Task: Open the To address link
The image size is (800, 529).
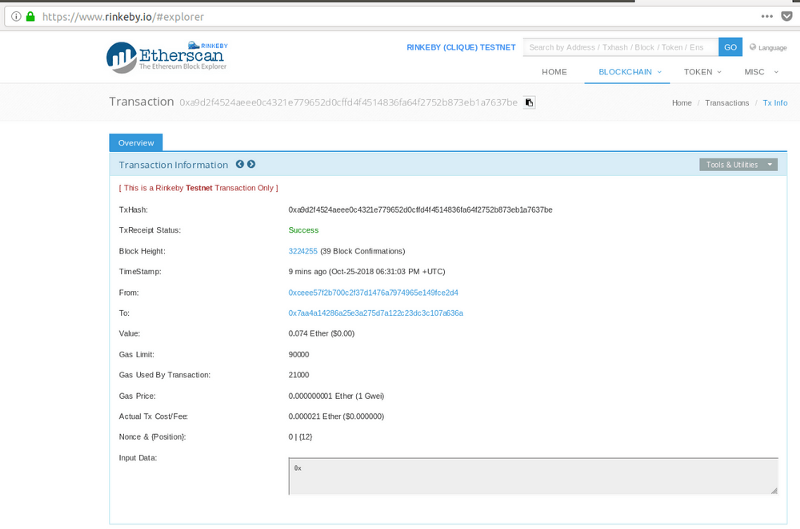Action: pos(376,313)
